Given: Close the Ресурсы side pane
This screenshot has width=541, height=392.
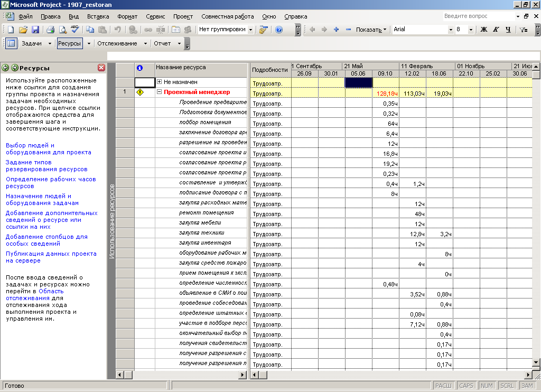Looking at the screenshot, I should point(101,68).
